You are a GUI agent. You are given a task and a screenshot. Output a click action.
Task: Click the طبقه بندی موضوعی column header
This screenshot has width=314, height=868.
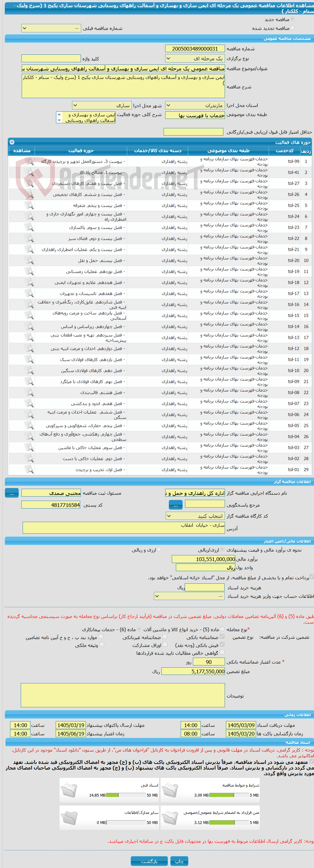point(228,151)
